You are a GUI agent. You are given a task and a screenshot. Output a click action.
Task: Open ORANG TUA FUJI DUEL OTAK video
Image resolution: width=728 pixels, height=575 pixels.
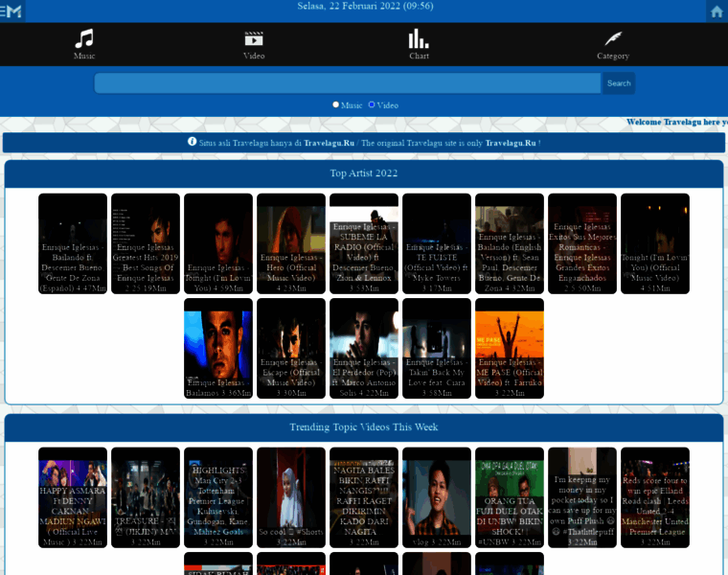click(510, 498)
